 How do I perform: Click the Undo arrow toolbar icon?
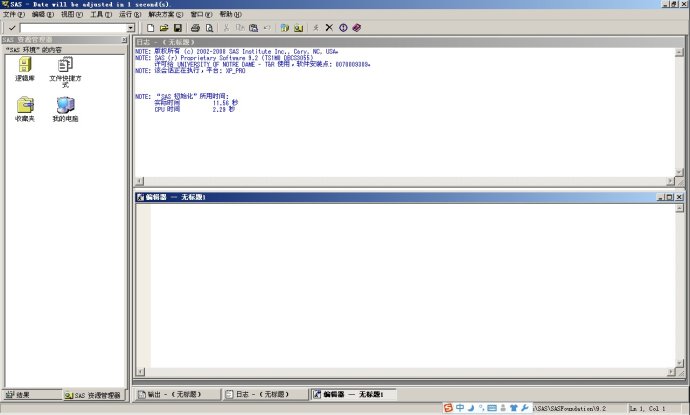267,28
